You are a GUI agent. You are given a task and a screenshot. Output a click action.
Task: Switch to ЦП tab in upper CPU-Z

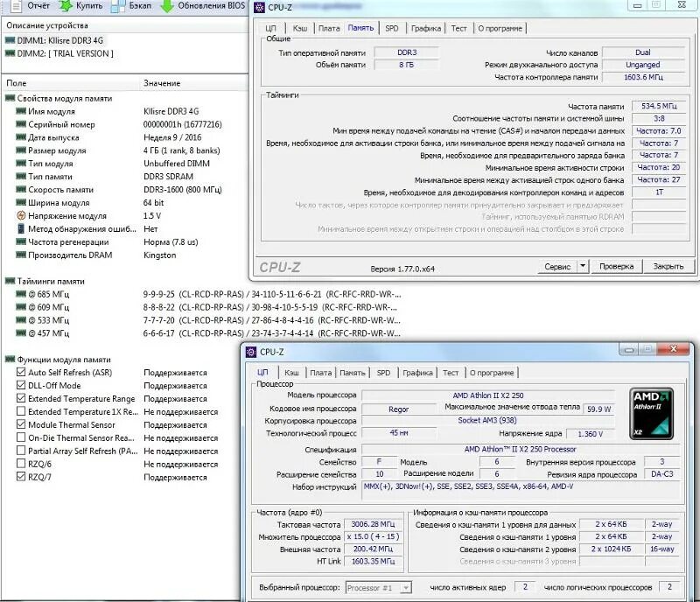pos(271,28)
